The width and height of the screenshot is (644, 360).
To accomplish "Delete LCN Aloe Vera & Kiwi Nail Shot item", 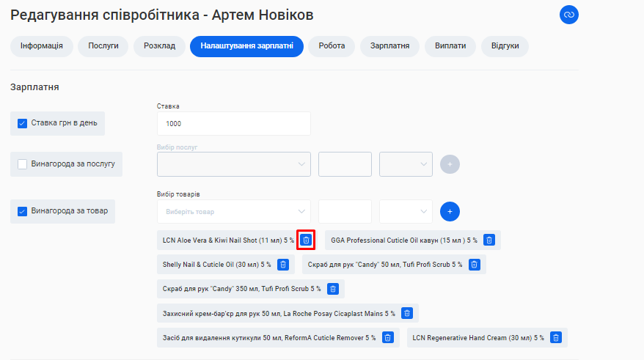I will click(x=306, y=240).
